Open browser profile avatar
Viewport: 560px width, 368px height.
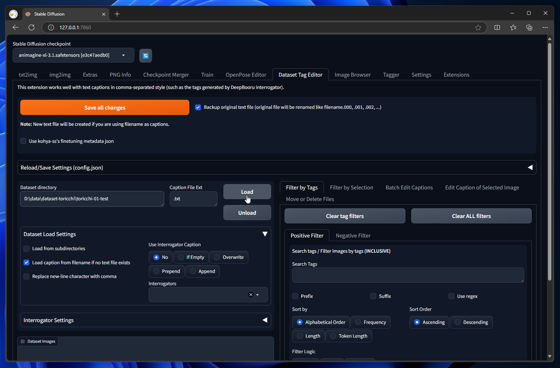(x=14, y=14)
